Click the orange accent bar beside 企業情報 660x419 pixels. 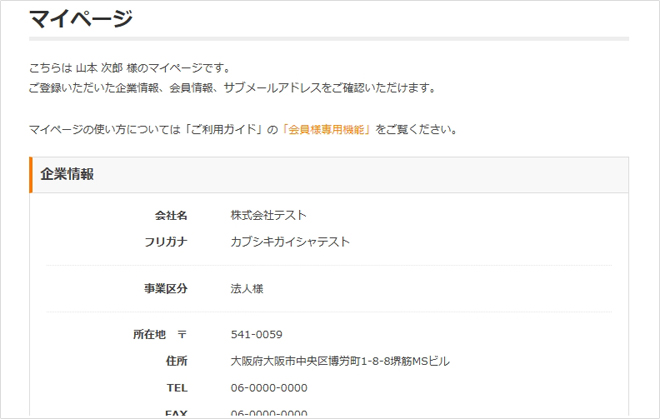[x=31, y=175]
